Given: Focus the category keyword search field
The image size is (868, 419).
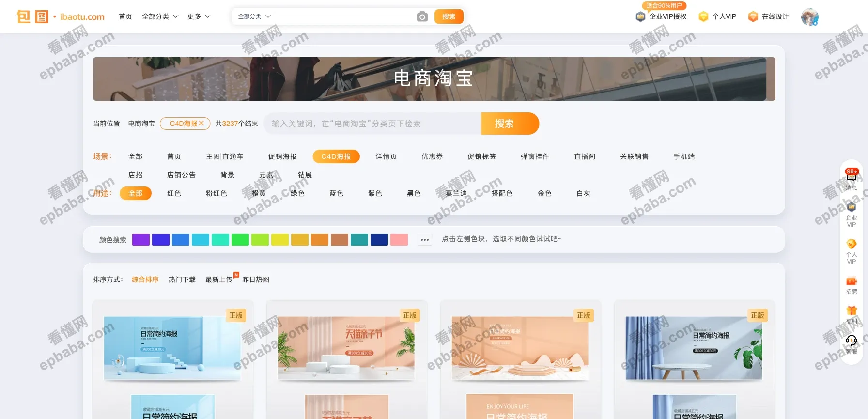Looking at the screenshot, I should [x=372, y=124].
